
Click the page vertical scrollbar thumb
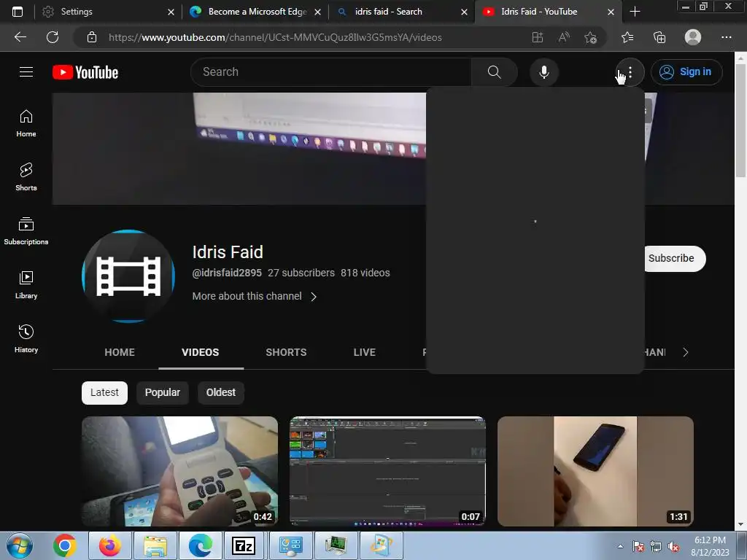[x=740, y=120]
